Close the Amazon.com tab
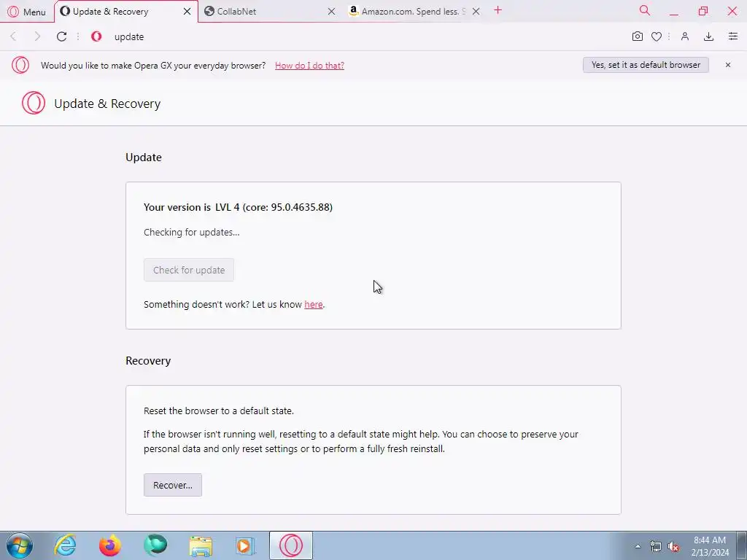This screenshot has height=560, width=747. (x=476, y=12)
